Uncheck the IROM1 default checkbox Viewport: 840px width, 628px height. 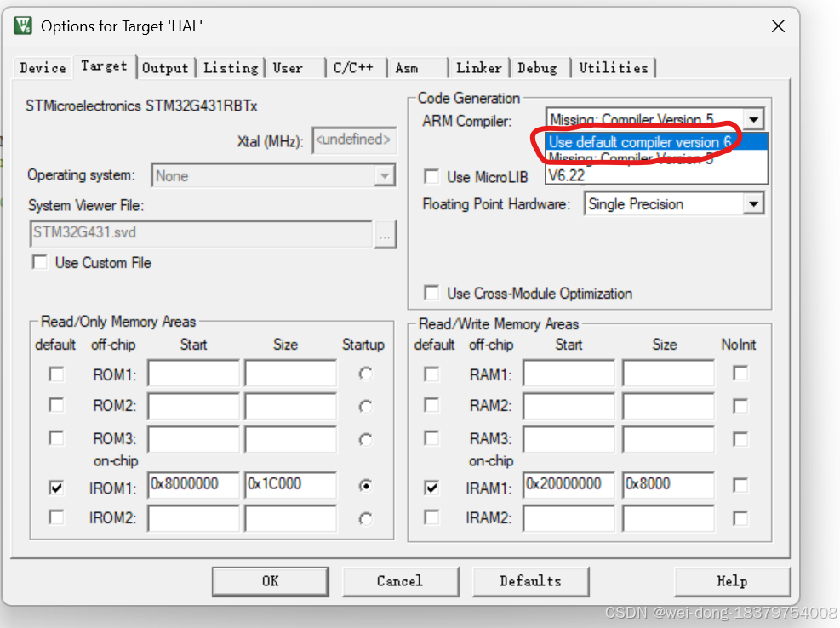click(x=56, y=487)
